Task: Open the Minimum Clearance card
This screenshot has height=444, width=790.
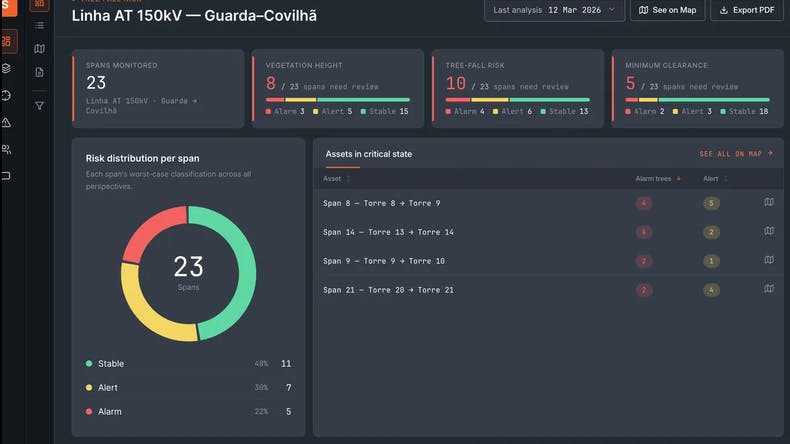Action: [698, 89]
